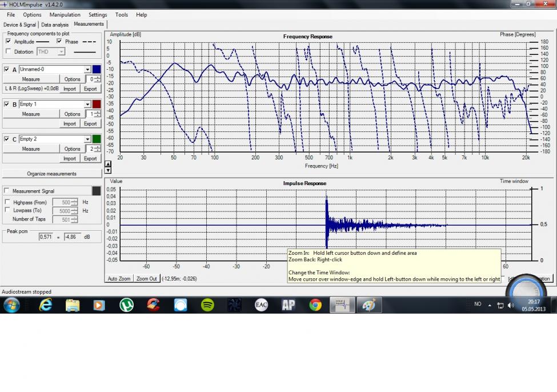The height and width of the screenshot is (392, 557).
Task: Click the Organize measurements button
Action: 51,174
